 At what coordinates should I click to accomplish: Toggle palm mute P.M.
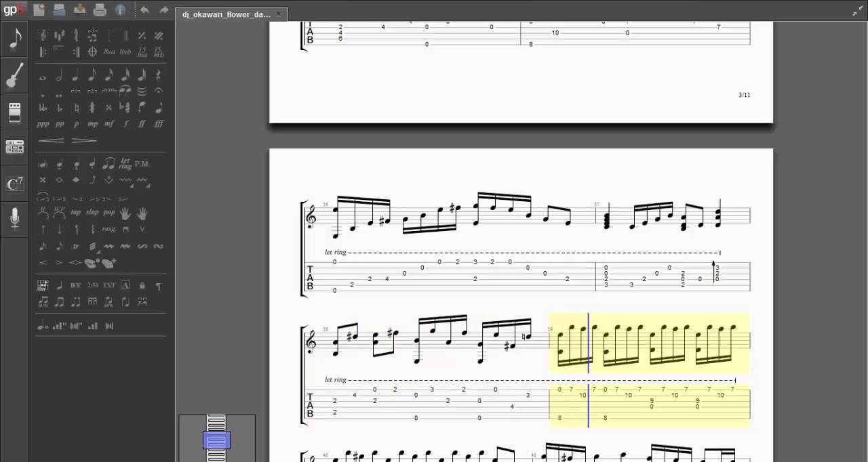pos(142,164)
